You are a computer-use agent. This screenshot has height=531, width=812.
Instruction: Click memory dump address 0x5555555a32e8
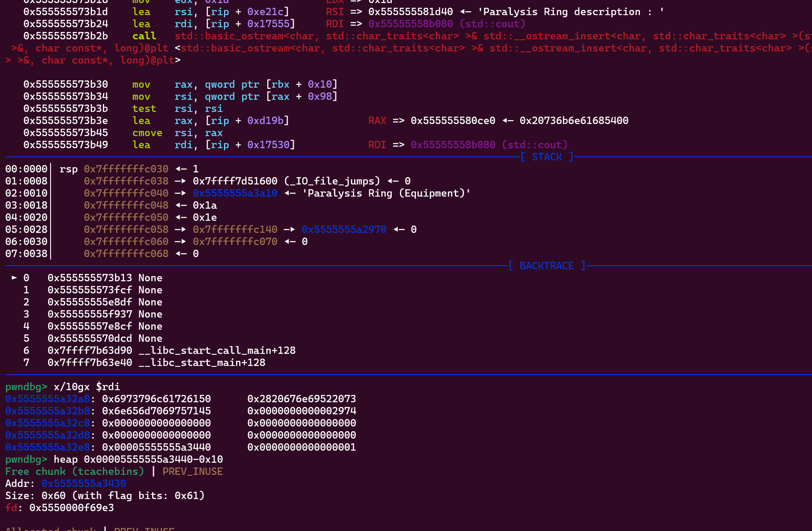tap(48, 447)
